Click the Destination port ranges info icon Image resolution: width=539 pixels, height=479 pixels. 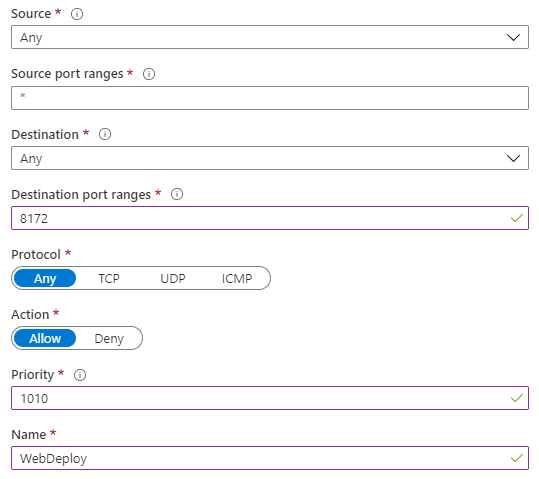click(x=177, y=194)
